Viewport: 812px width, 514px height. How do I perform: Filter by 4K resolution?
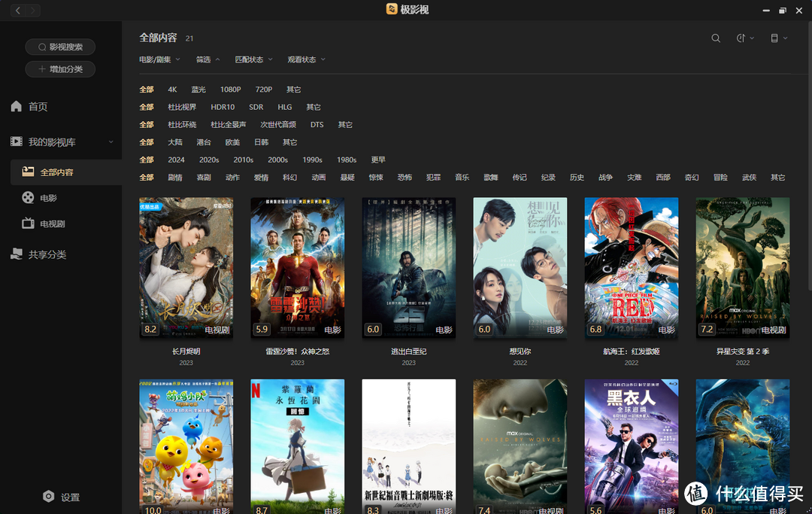(x=172, y=90)
